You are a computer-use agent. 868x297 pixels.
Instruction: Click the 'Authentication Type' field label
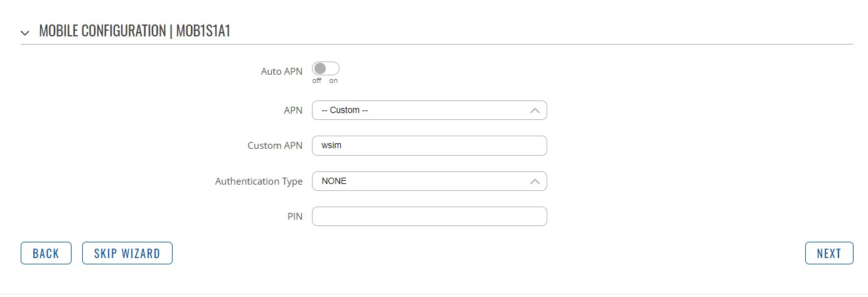259,181
